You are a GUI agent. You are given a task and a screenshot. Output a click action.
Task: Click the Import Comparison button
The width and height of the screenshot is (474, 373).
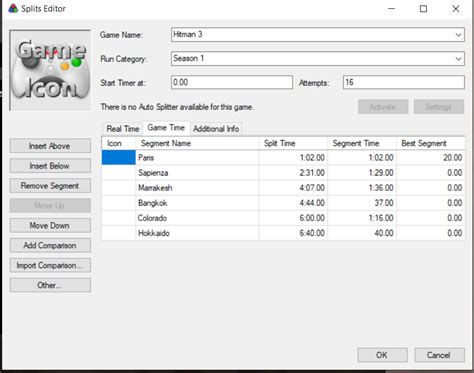pyautogui.click(x=50, y=265)
